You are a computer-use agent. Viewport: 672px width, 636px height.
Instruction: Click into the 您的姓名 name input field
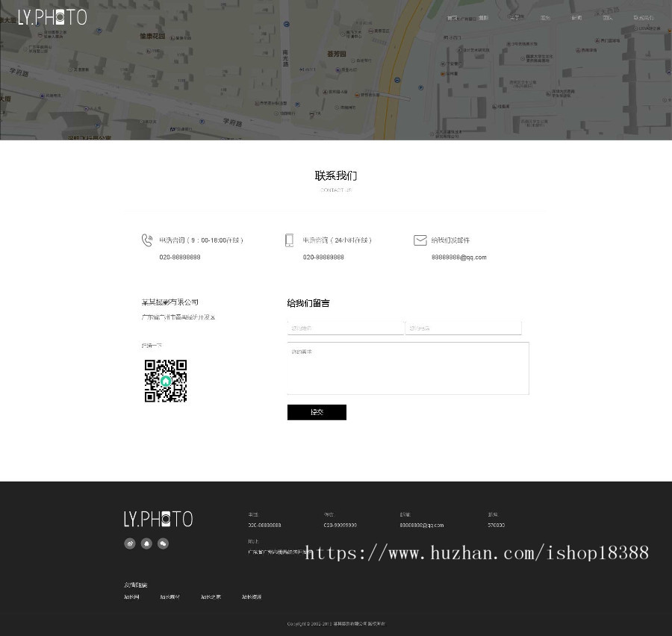[x=346, y=327]
